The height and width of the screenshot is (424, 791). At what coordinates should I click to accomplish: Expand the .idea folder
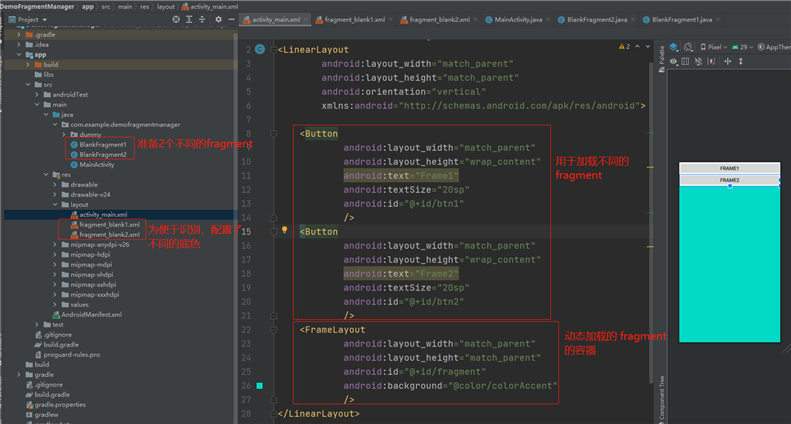(19, 44)
